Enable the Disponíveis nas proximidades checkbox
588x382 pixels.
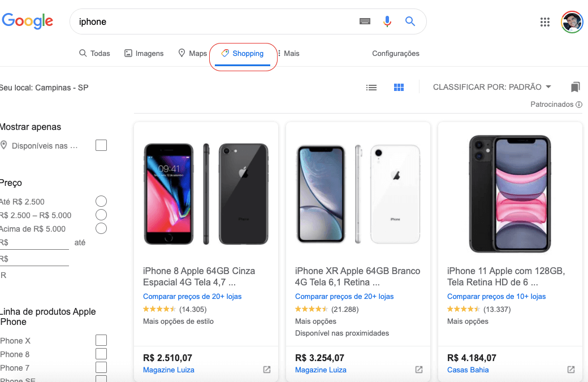point(101,146)
